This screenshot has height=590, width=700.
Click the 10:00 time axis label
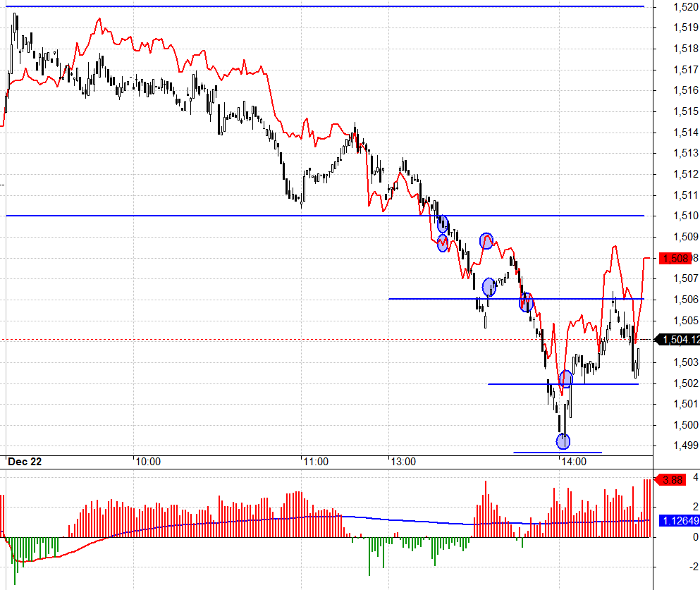point(147,462)
